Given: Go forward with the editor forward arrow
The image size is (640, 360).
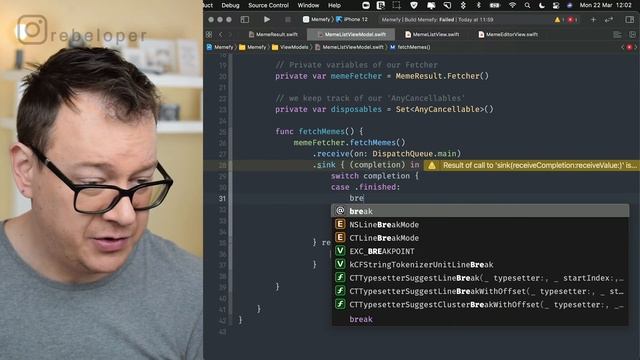Looking at the screenshot, I should click(x=230, y=34).
